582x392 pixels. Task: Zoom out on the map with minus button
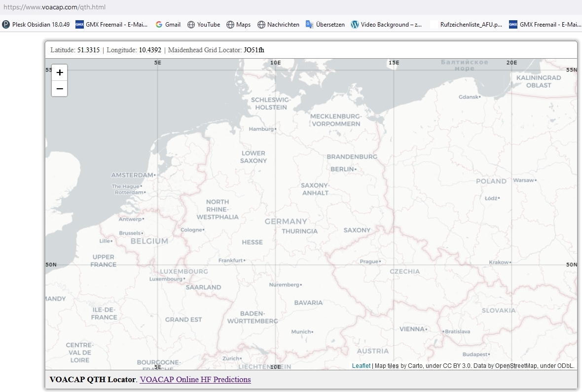point(60,89)
